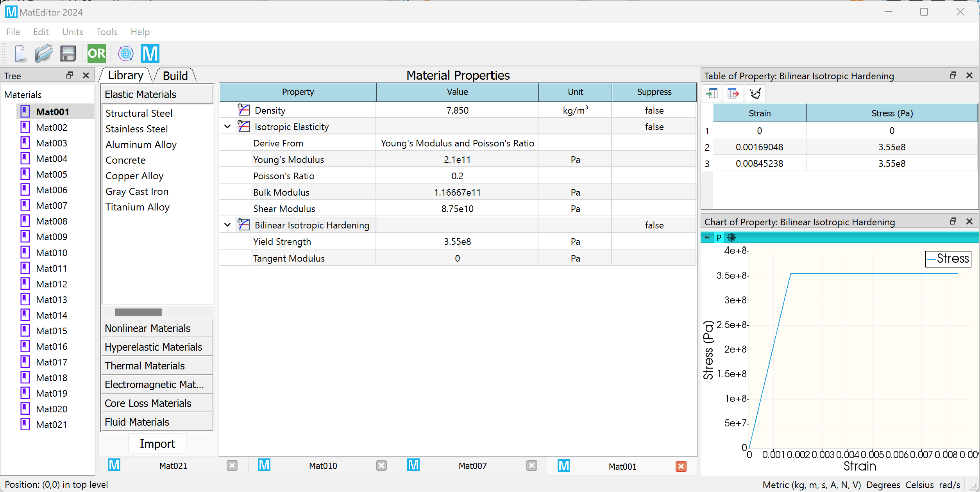Select Mat010 in the taskbar tabs
The width and height of the screenshot is (980, 492).
322,465
